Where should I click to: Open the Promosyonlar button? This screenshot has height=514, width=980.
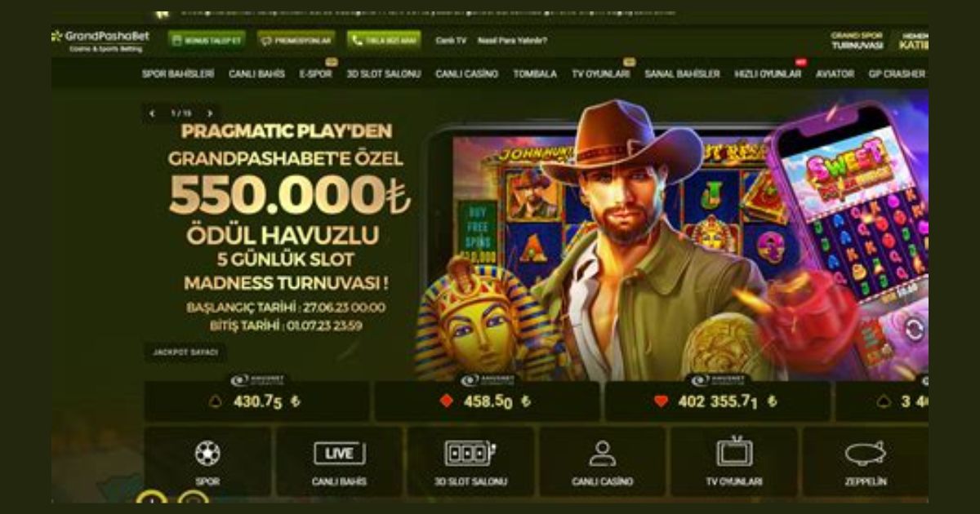tap(296, 40)
